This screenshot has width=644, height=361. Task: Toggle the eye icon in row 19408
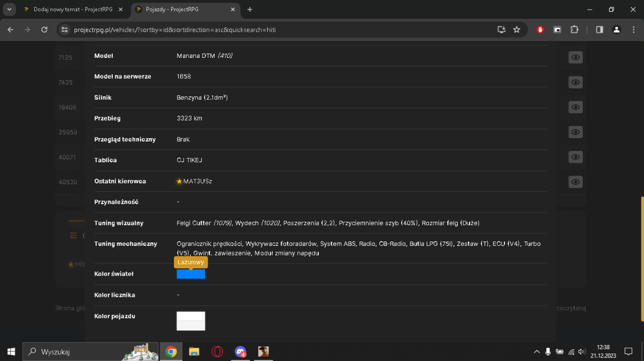click(x=575, y=107)
